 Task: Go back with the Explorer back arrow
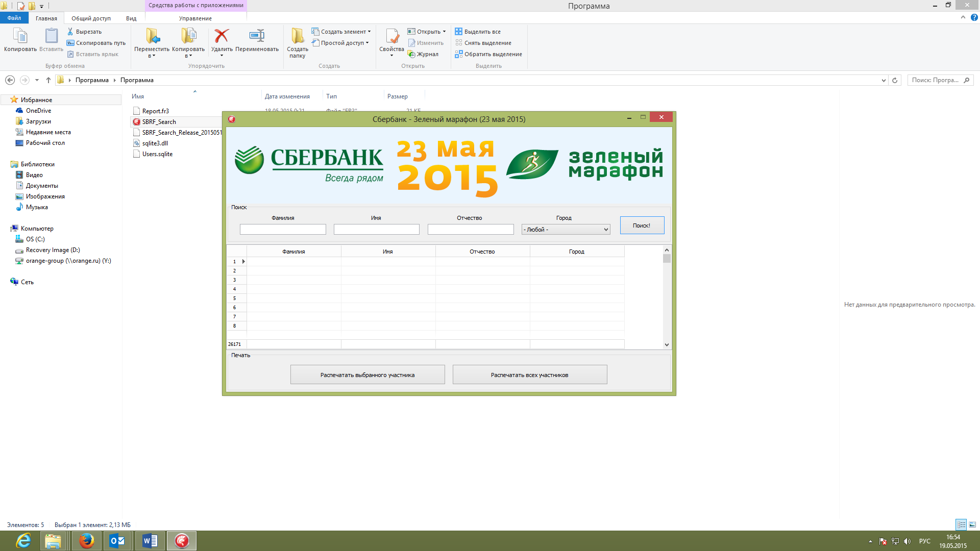click(x=10, y=80)
